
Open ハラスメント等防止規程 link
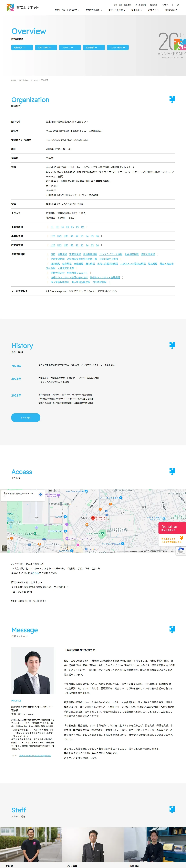[x=133, y=263]
